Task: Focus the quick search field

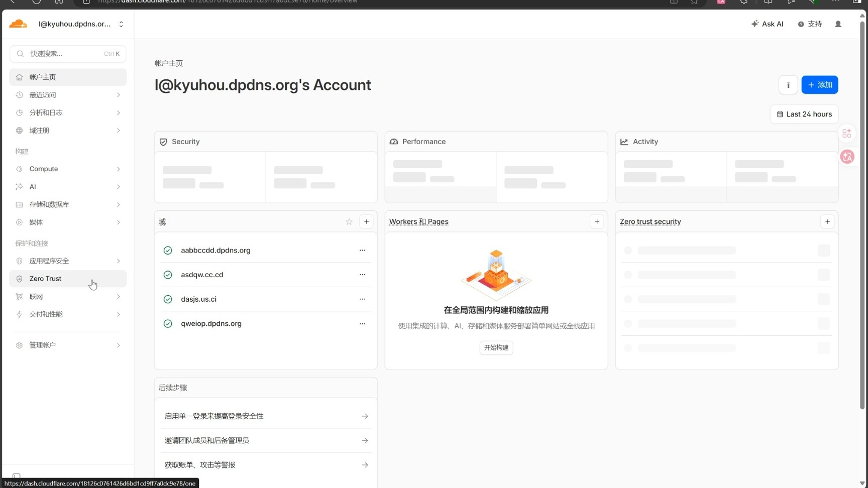Action: [x=68, y=54]
